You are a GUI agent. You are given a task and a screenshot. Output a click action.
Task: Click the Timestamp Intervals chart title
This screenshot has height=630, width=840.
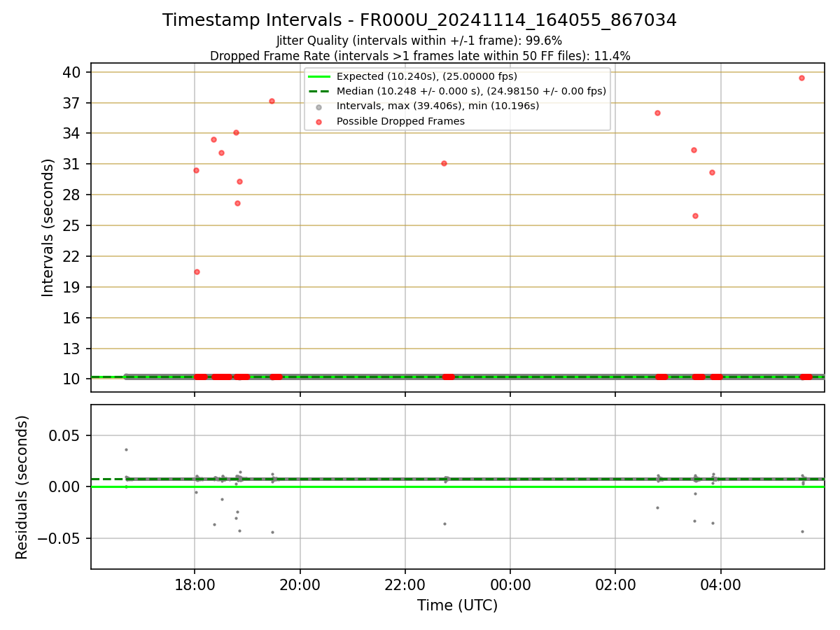pos(420,20)
